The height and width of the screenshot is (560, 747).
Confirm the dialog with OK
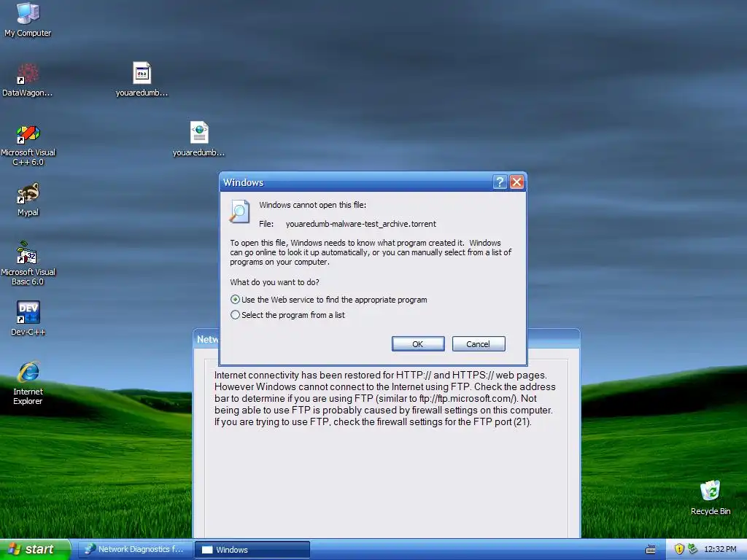pos(418,344)
